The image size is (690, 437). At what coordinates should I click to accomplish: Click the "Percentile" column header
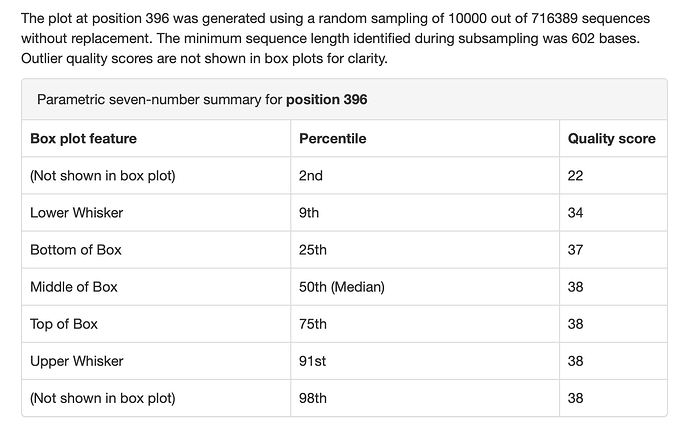click(x=333, y=139)
